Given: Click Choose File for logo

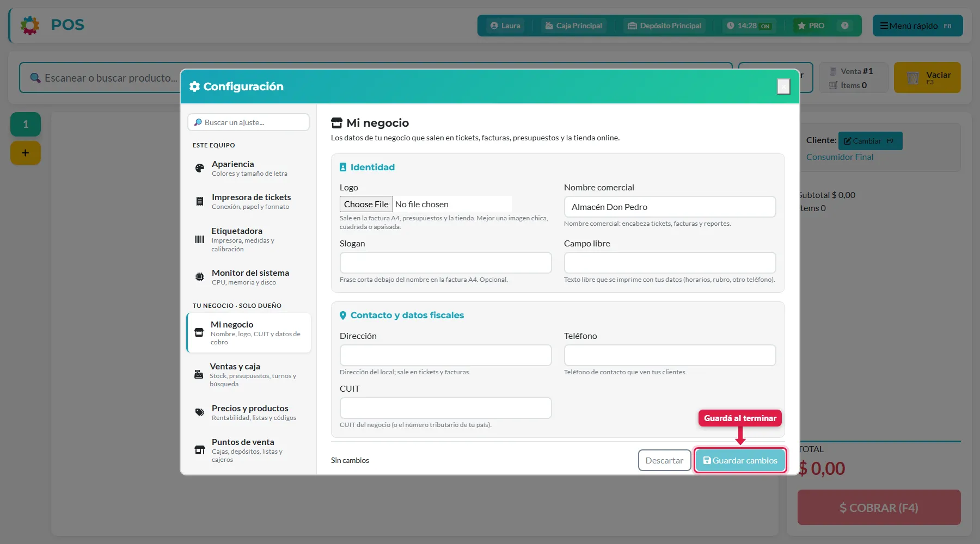Looking at the screenshot, I should [366, 204].
